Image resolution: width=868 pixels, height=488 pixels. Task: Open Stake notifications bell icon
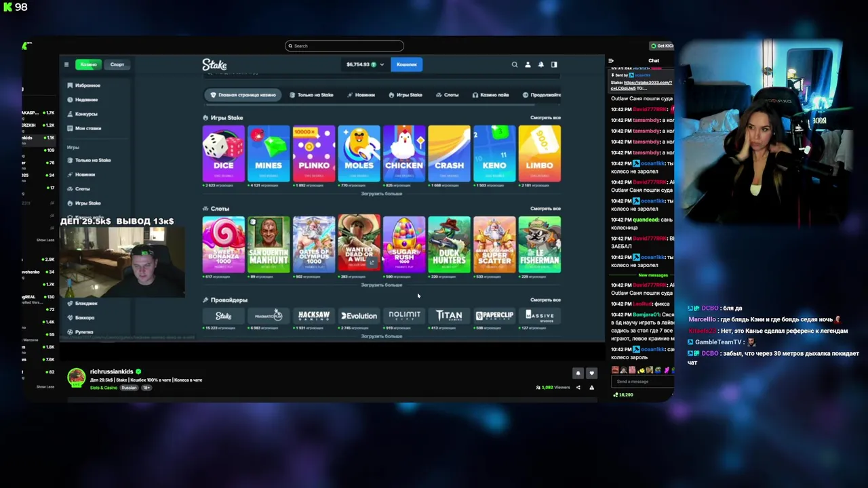[x=540, y=64]
